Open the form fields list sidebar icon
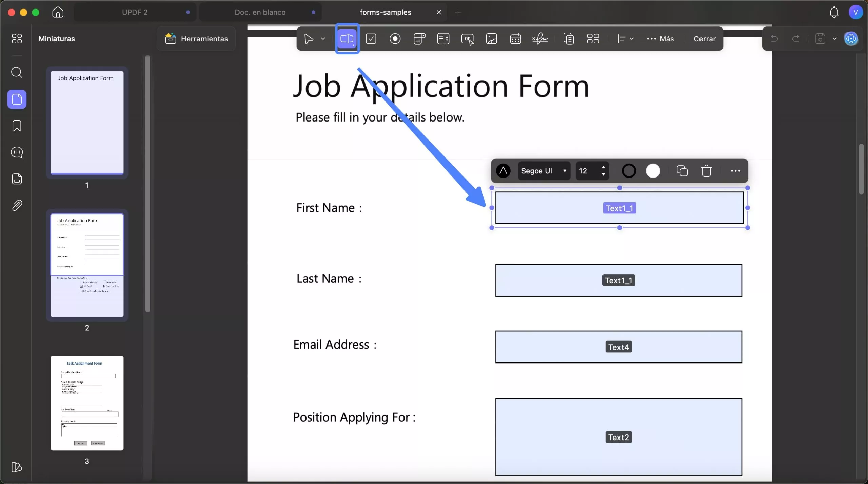868x484 pixels. pos(17,179)
